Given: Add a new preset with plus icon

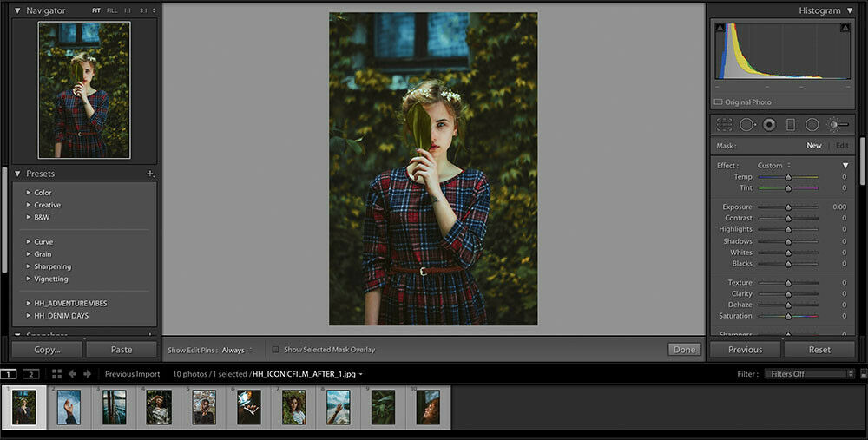Looking at the screenshot, I should [x=150, y=174].
